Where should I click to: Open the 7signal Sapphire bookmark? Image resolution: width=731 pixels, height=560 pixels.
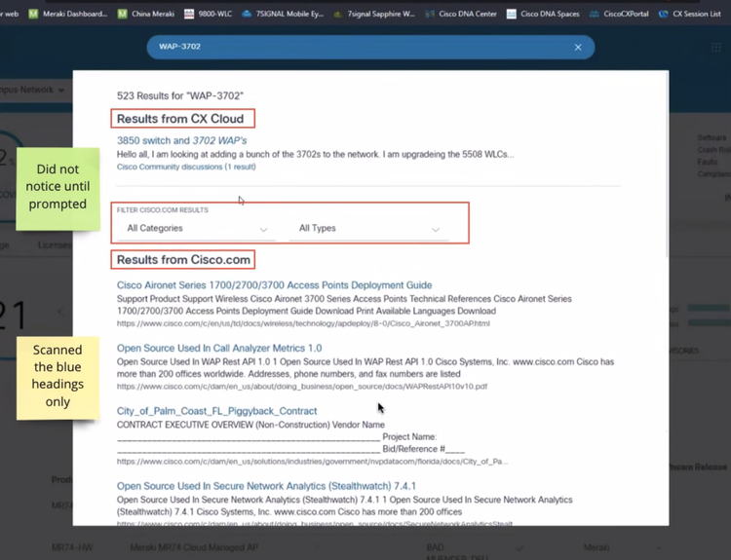tap(374, 14)
